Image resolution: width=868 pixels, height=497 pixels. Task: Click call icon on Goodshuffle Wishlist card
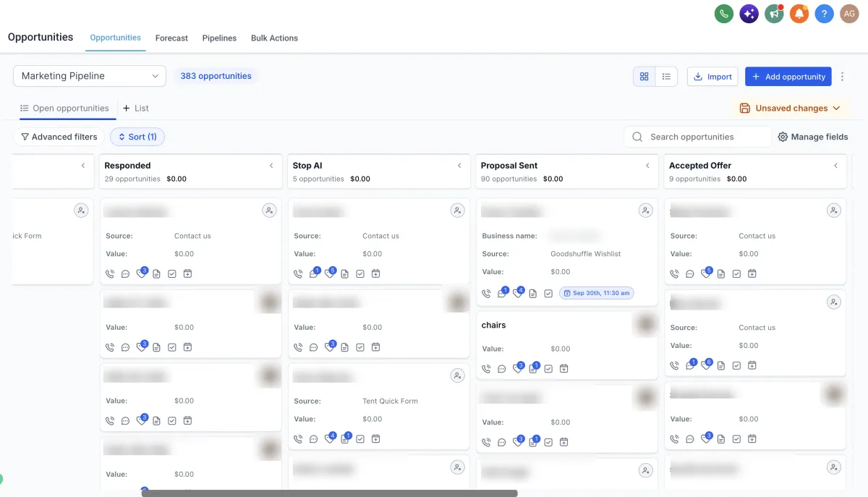(486, 293)
